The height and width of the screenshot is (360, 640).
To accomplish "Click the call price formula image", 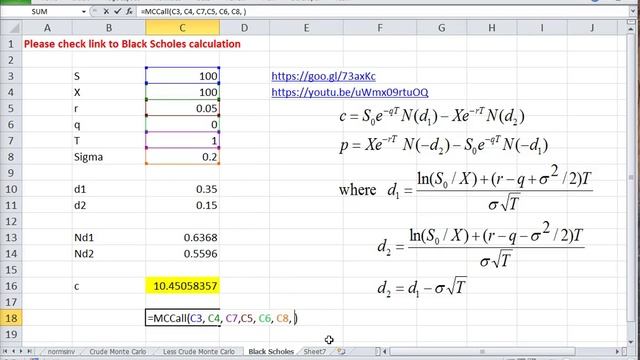I will click(x=432, y=116).
